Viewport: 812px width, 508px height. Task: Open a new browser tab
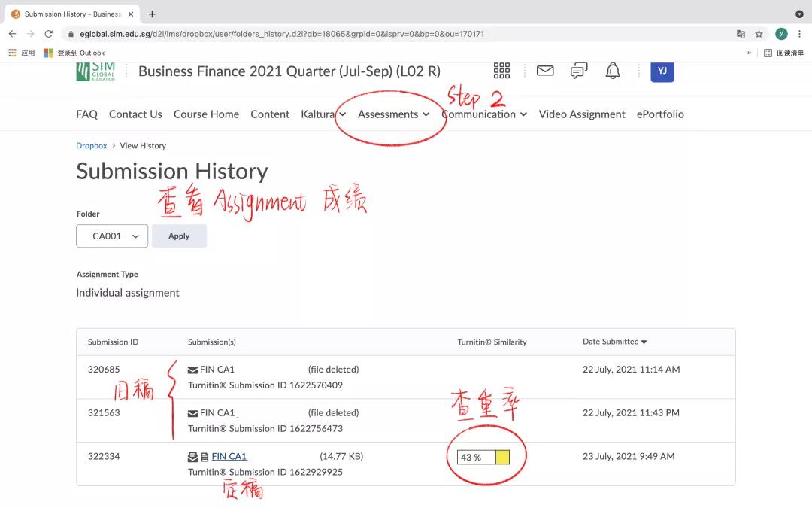153,14
